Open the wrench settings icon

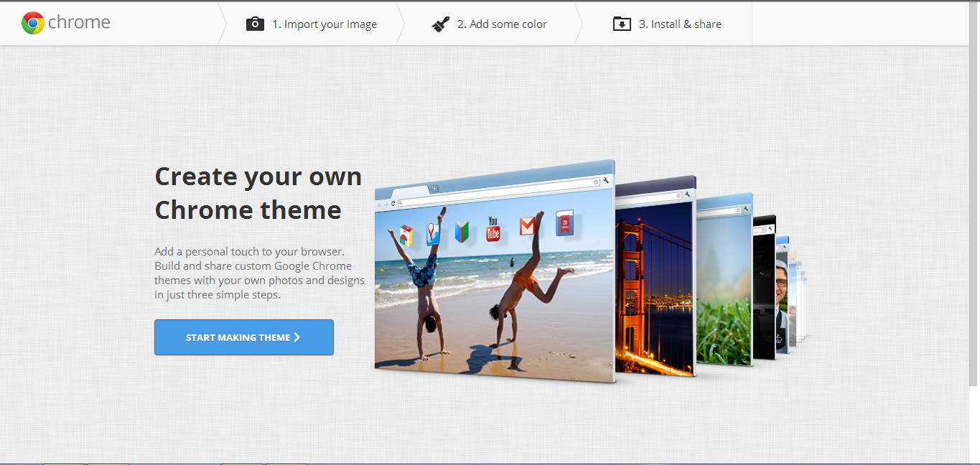click(x=605, y=181)
